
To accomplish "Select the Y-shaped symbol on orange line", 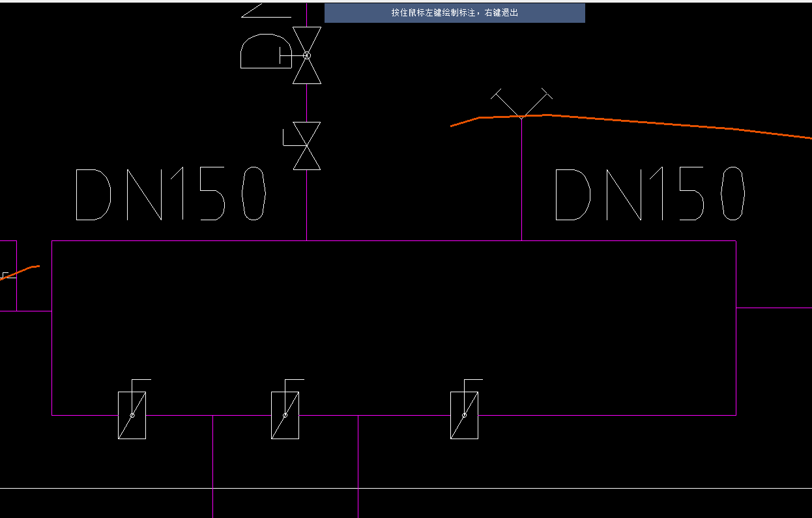I will tap(521, 104).
